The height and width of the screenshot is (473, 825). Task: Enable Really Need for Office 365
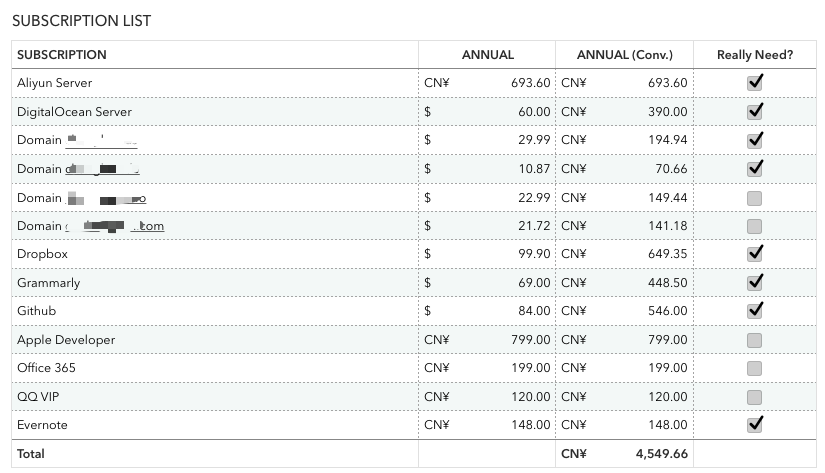pyautogui.click(x=755, y=368)
